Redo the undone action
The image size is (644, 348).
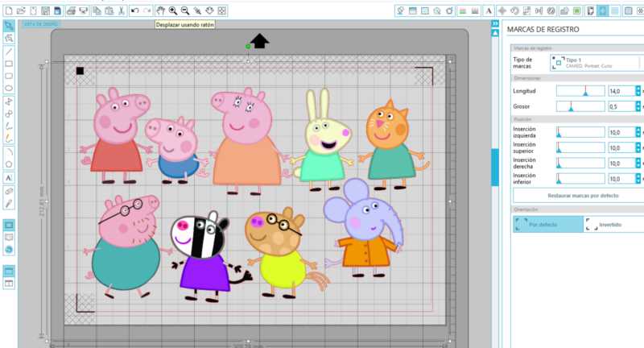[147, 10]
